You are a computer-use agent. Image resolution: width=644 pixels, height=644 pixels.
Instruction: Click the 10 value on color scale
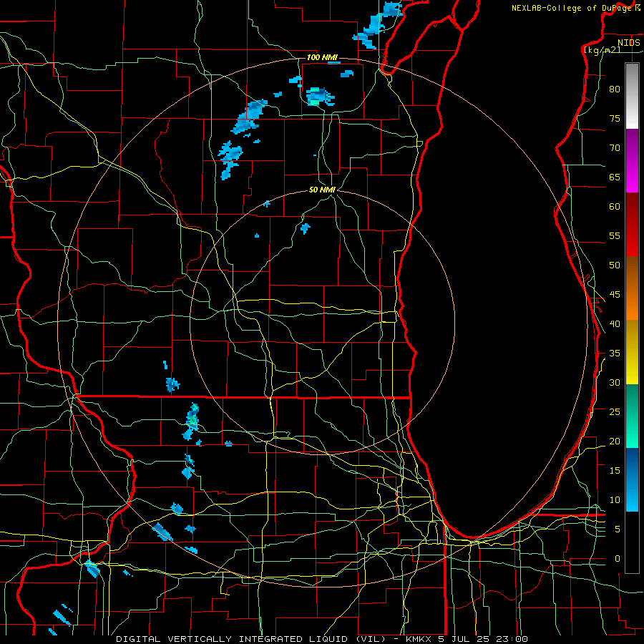(x=615, y=500)
